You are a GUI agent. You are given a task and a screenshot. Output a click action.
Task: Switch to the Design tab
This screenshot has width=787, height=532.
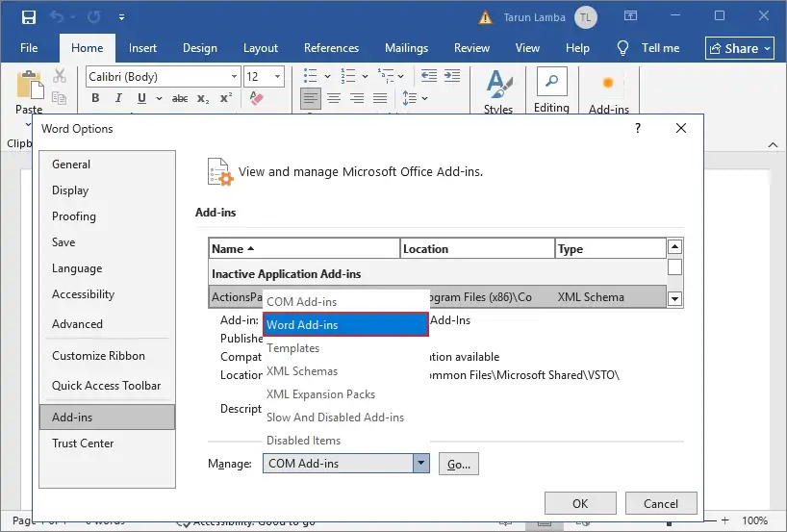point(200,48)
